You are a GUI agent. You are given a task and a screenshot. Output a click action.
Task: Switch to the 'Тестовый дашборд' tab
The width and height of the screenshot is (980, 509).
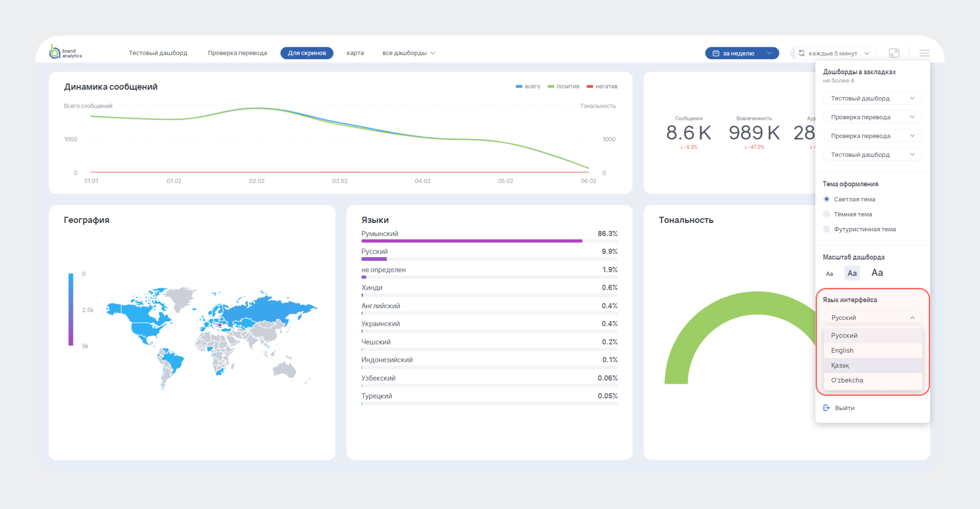tap(158, 53)
